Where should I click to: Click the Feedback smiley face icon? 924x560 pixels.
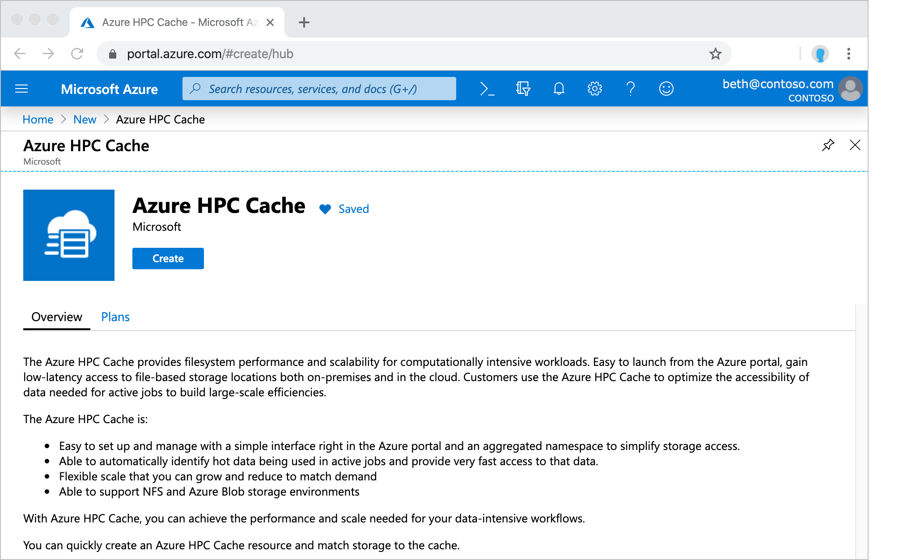click(666, 88)
